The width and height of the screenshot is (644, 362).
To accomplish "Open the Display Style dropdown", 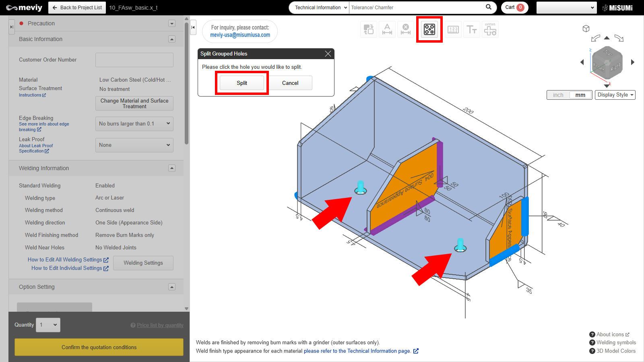I will click(x=615, y=95).
